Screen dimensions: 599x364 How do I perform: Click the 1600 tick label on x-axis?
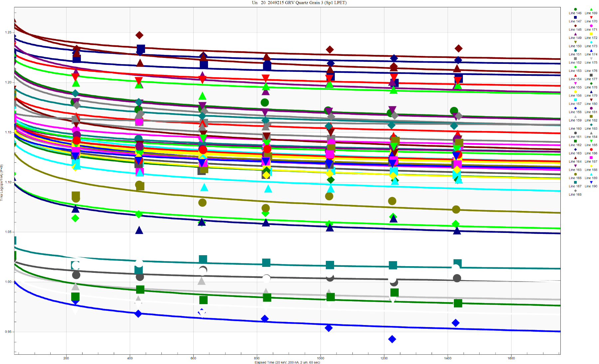point(511,358)
